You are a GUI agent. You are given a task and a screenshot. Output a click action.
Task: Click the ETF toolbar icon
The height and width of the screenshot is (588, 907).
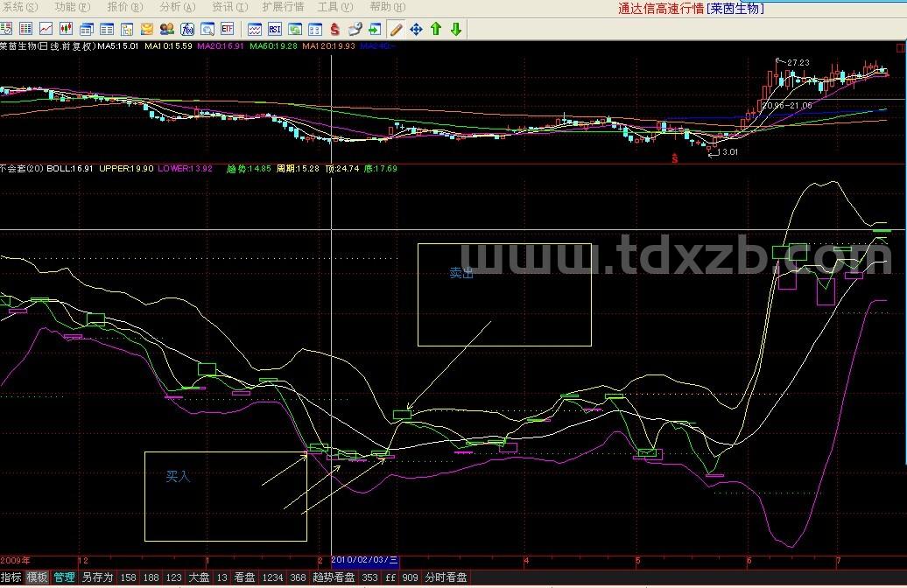(228, 28)
